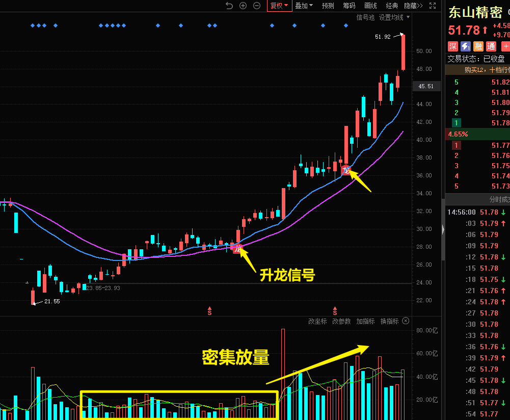Click the 51.92 high price label
Viewport: 510px width, 420px height.
click(x=383, y=37)
